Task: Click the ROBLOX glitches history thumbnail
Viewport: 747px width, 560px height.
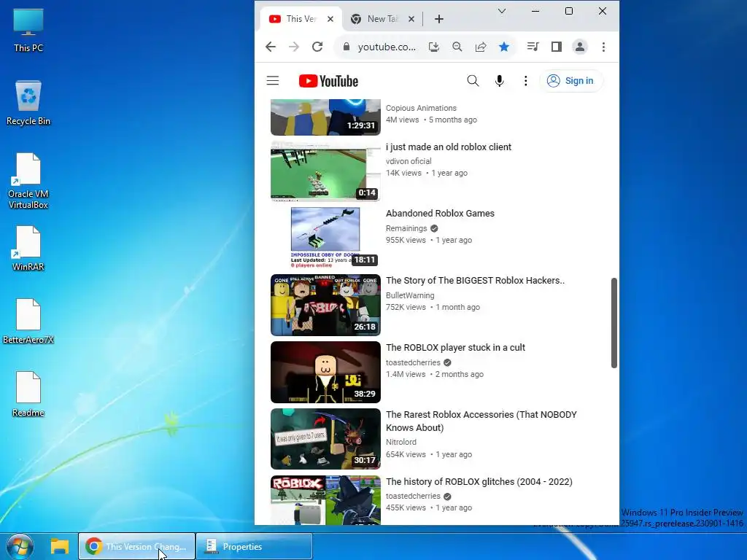Action: coord(325,500)
